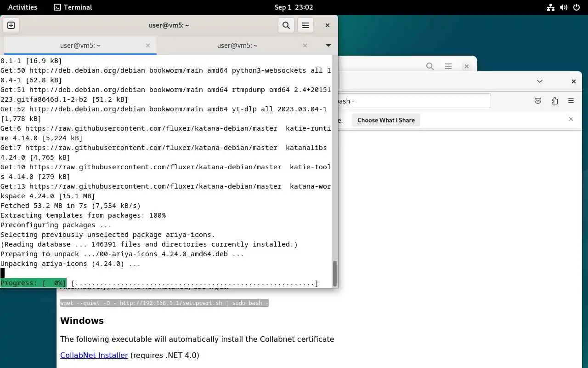
Task: Open terminal search
Action: (x=286, y=25)
